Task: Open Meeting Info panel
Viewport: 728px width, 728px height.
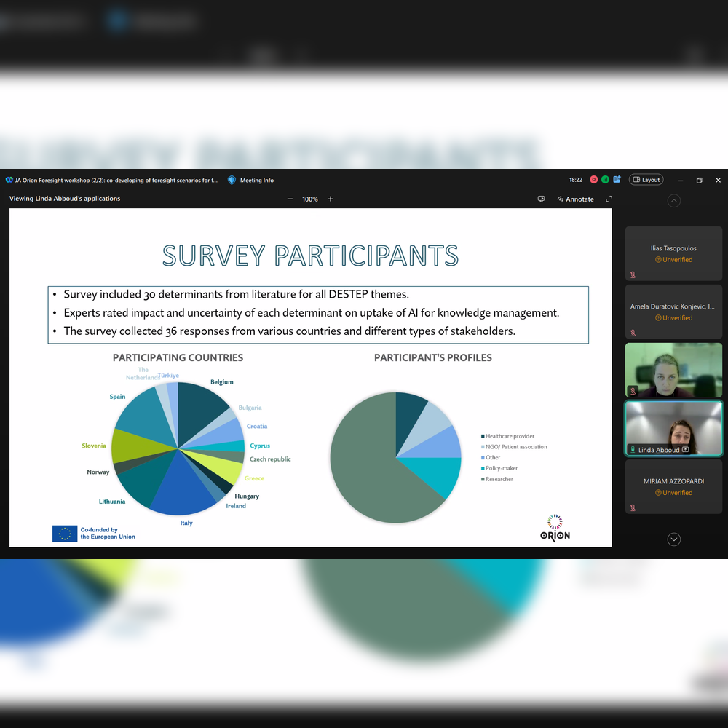Action: [256, 180]
